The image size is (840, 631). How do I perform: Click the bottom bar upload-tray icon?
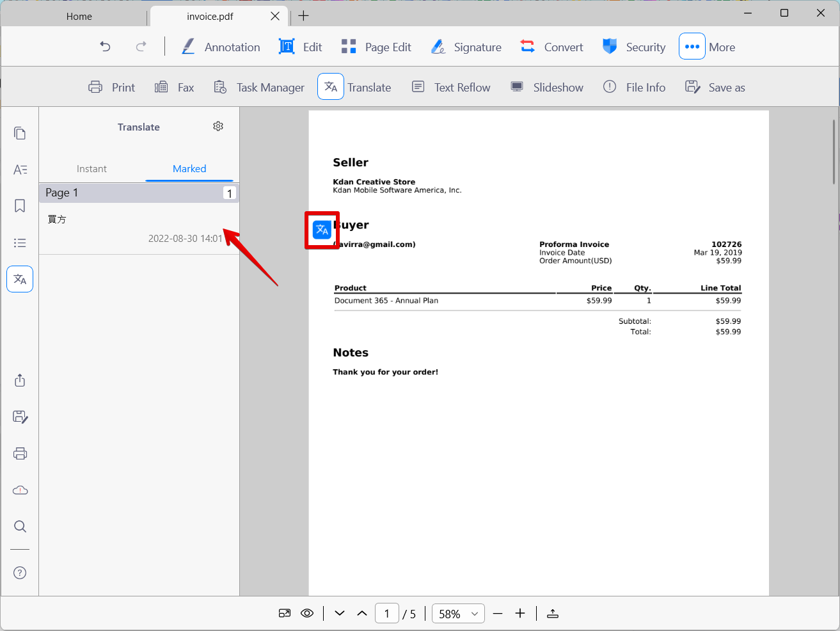553,613
